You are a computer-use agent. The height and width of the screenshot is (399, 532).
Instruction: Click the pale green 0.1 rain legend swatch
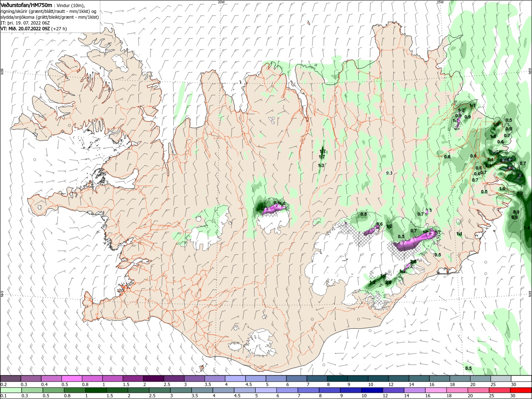[x=11, y=391]
